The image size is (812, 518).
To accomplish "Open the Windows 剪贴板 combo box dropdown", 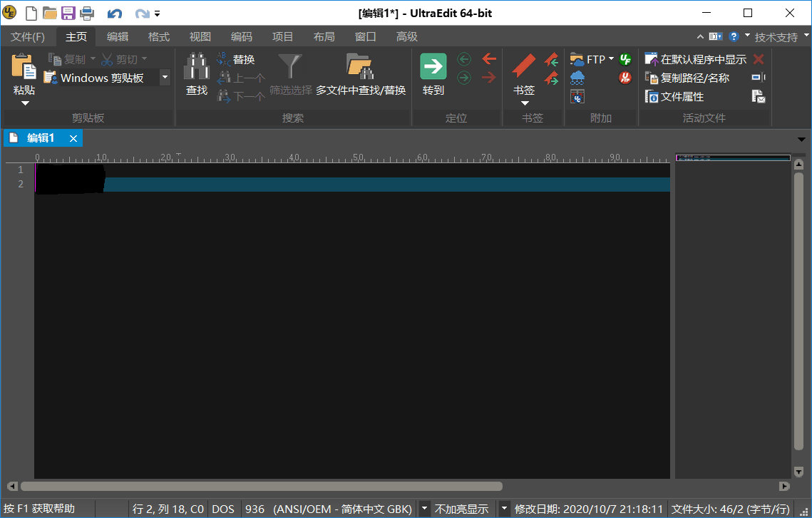I will [x=165, y=78].
